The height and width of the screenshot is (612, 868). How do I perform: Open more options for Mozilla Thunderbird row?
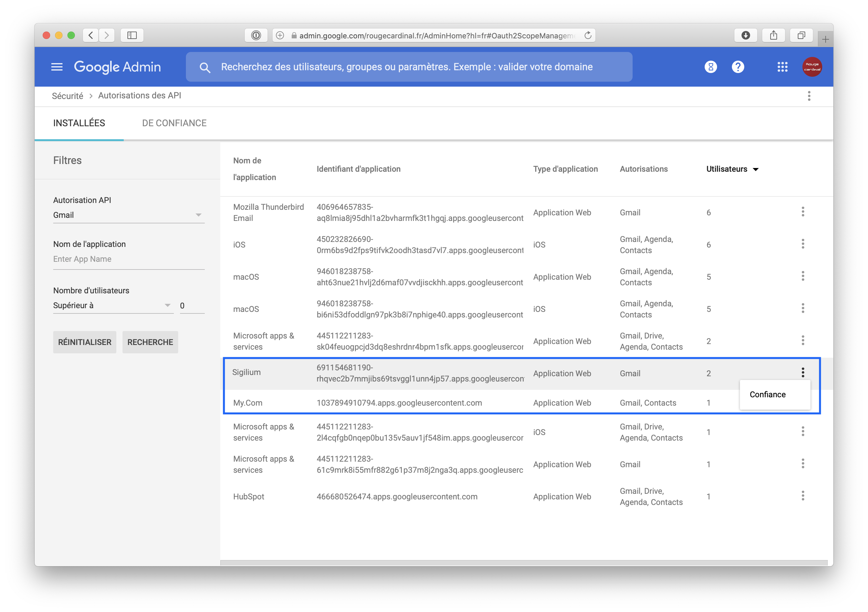click(x=803, y=212)
